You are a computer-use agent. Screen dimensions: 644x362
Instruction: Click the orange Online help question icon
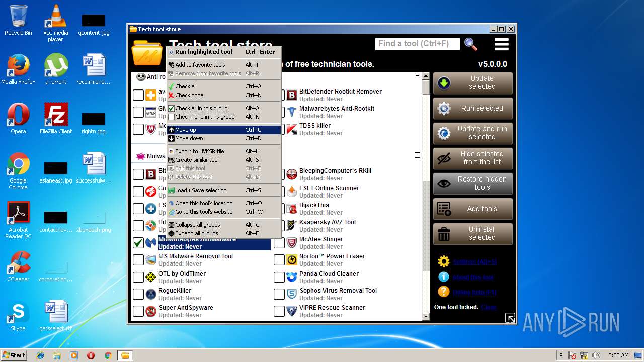click(443, 292)
